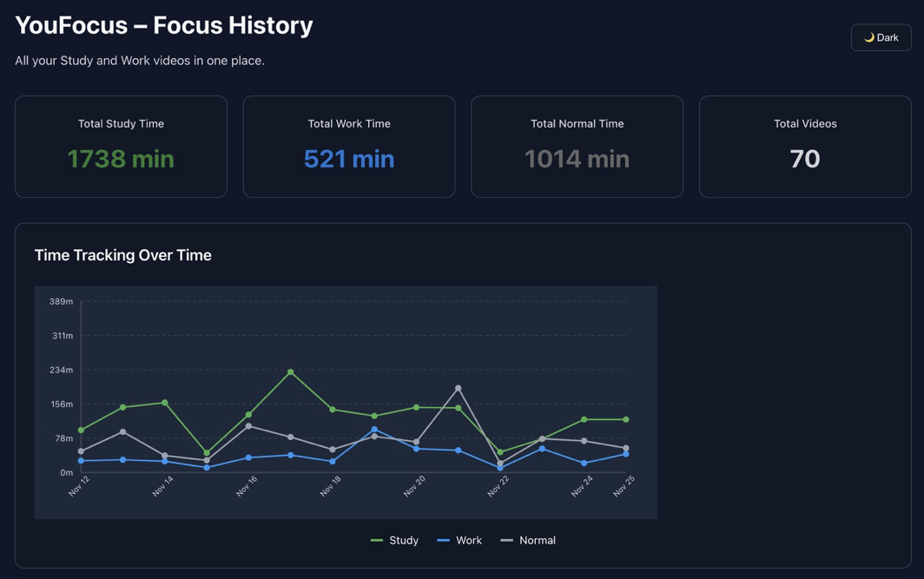Click the Total Normal Time card
The height and width of the screenshot is (579, 924).
[577, 146]
